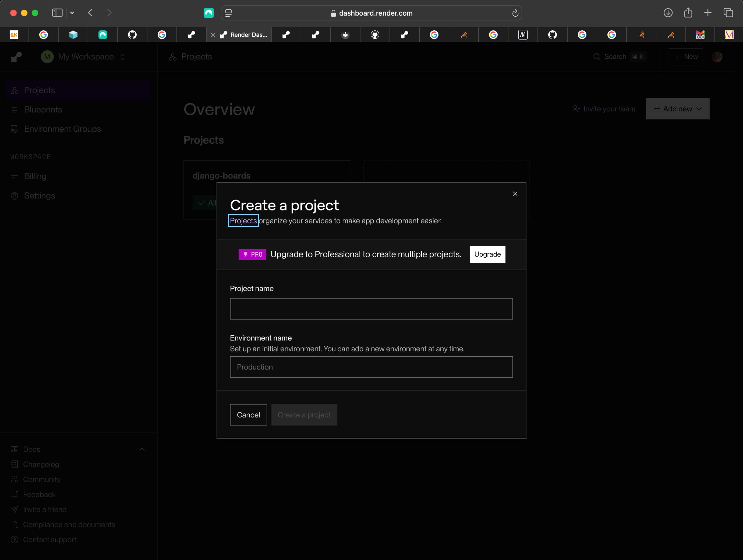Click the Upgrade button

(x=487, y=254)
